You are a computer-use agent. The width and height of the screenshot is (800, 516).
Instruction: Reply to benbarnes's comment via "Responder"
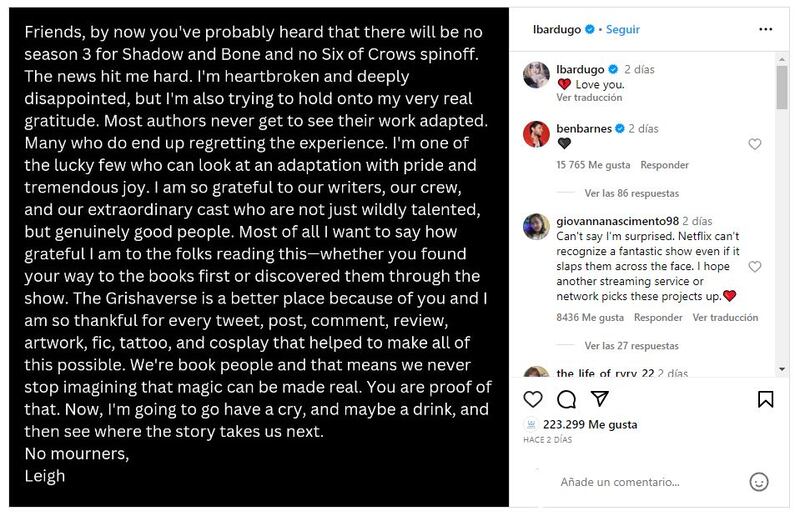click(664, 165)
